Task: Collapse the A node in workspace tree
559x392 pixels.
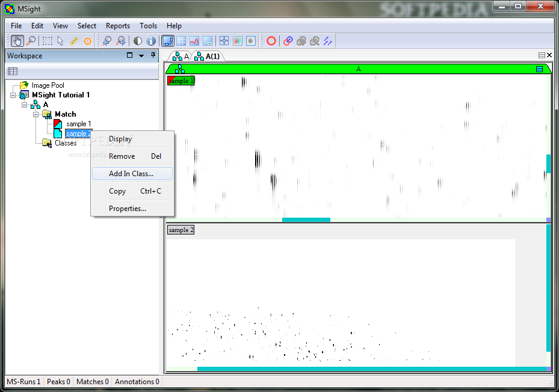Action: [x=24, y=105]
